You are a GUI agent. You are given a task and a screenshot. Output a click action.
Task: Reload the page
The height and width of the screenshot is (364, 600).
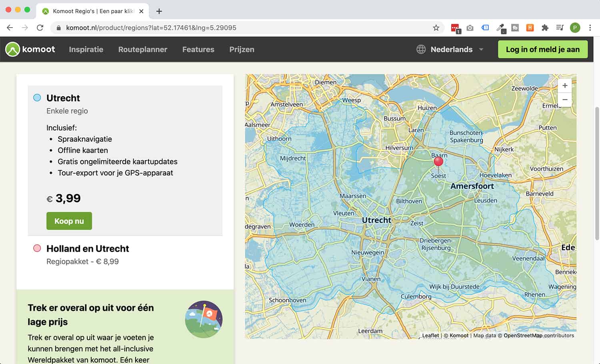40,28
